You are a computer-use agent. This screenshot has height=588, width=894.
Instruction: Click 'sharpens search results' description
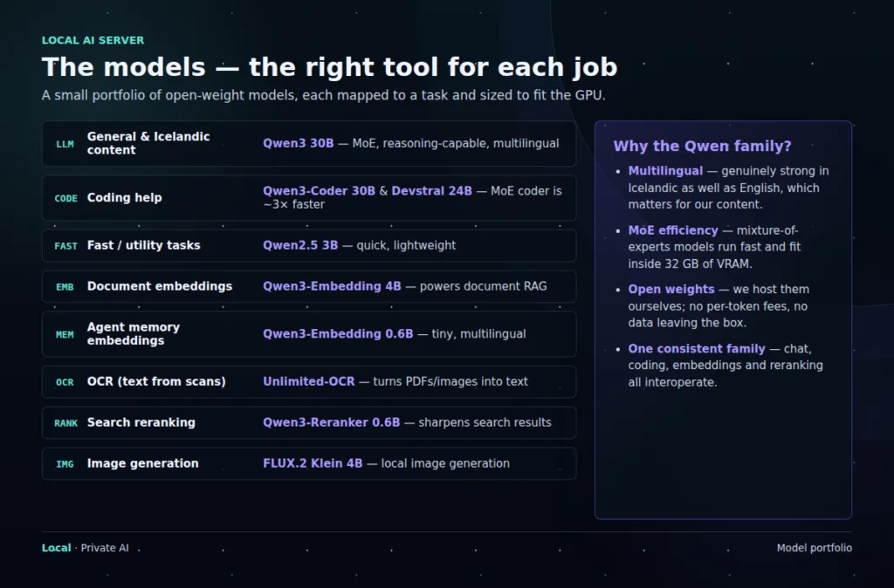[485, 423]
